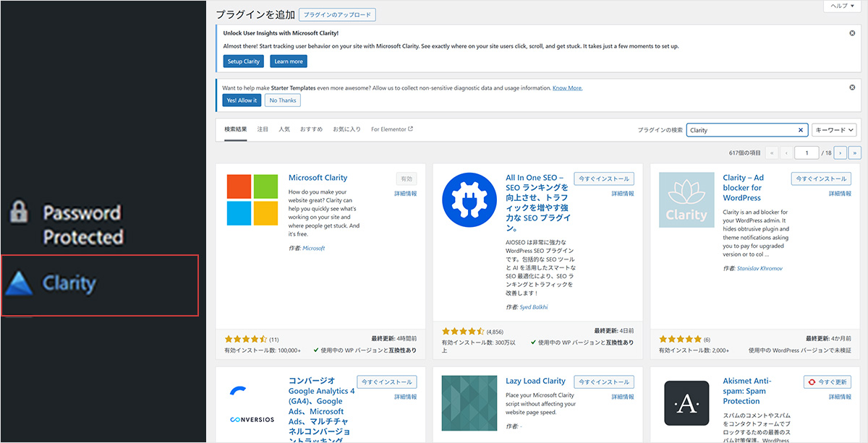The image size is (868, 443).
Task: Click the プラグインを追加 page heading
Action: point(255,14)
